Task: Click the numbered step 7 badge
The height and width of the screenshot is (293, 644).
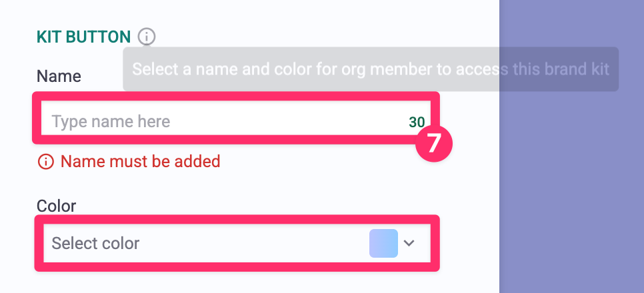Action: 434,143
